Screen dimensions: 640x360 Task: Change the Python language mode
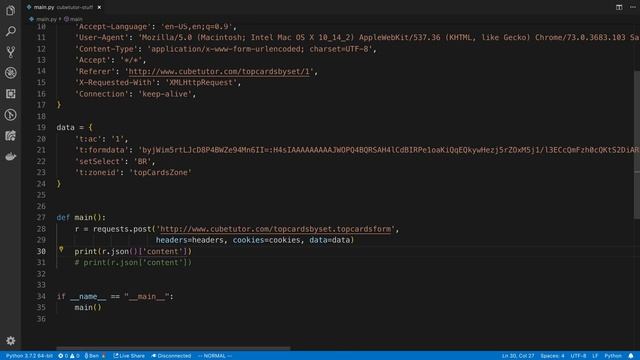coord(613,356)
